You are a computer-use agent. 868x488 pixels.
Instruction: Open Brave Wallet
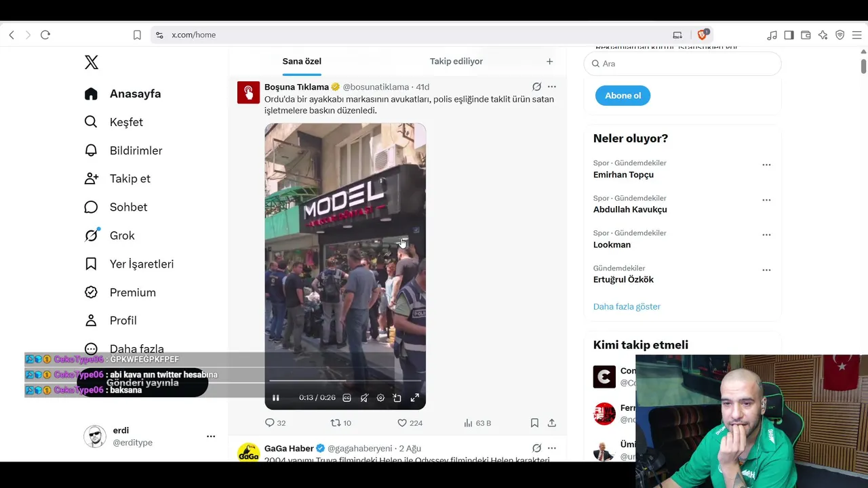[x=806, y=35]
